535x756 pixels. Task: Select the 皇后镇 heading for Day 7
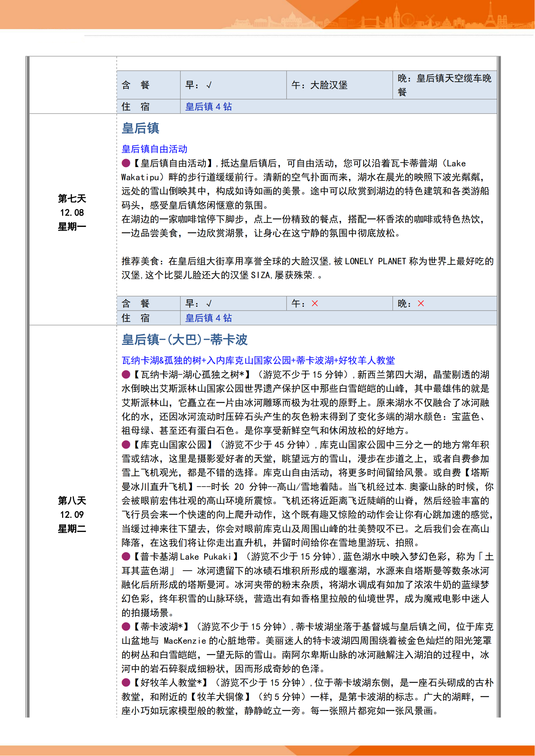tap(140, 128)
